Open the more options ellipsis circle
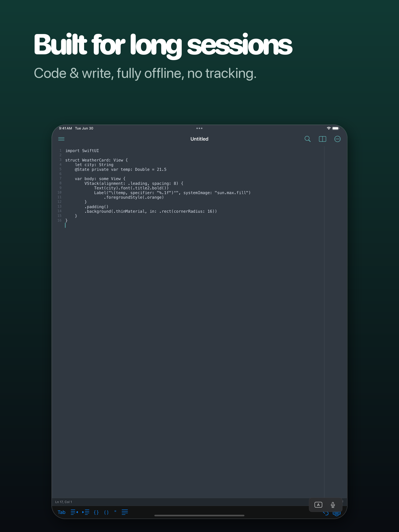The height and width of the screenshot is (532, 399). (x=338, y=139)
